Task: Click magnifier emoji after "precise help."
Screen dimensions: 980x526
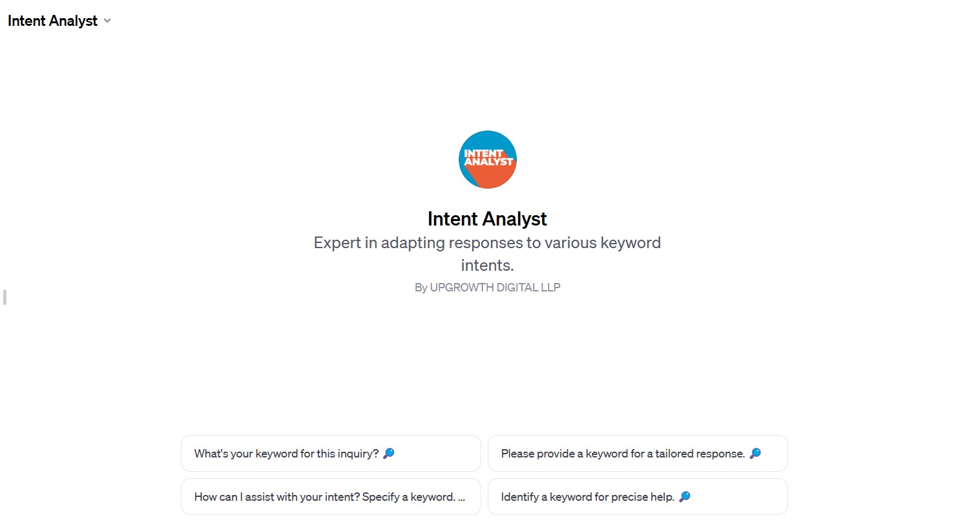Action: [x=685, y=497]
